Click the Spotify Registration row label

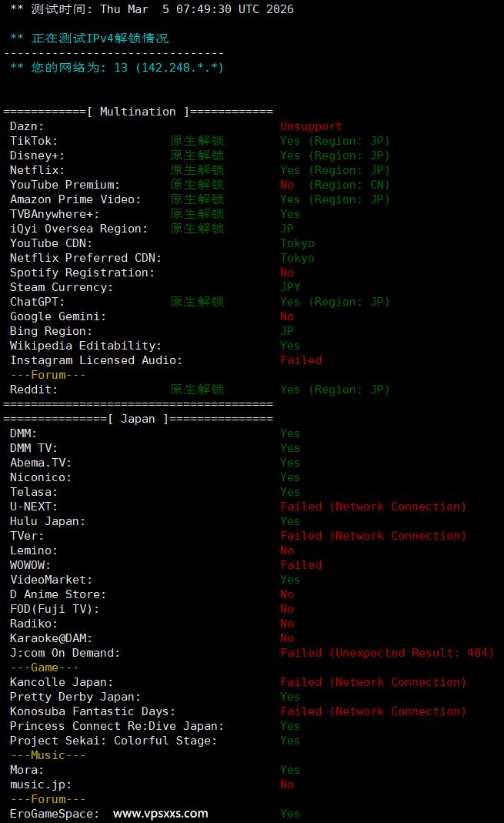[x=82, y=273]
